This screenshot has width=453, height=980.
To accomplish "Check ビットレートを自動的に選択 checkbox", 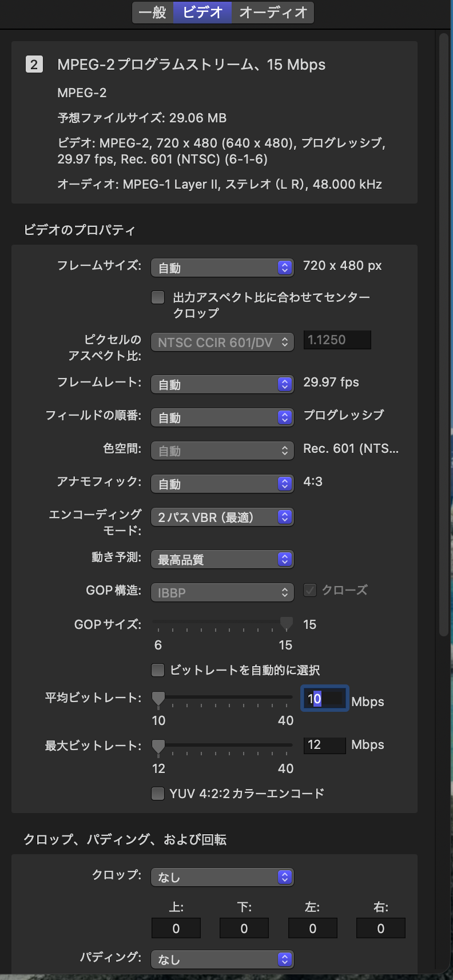I will click(158, 670).
